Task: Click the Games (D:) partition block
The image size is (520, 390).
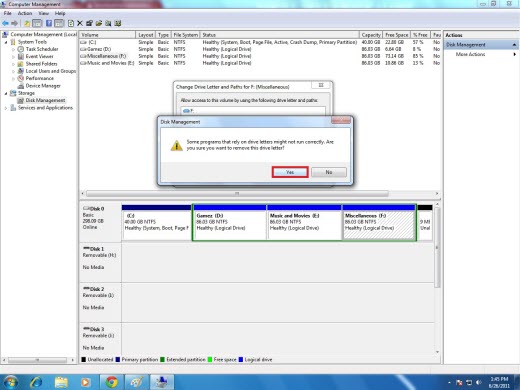Action: 230,222
